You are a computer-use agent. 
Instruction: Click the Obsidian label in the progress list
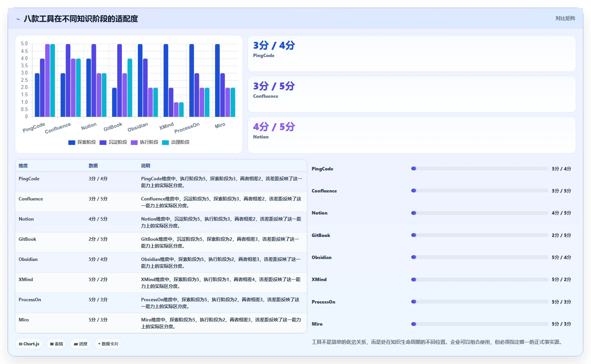[321, 258]
